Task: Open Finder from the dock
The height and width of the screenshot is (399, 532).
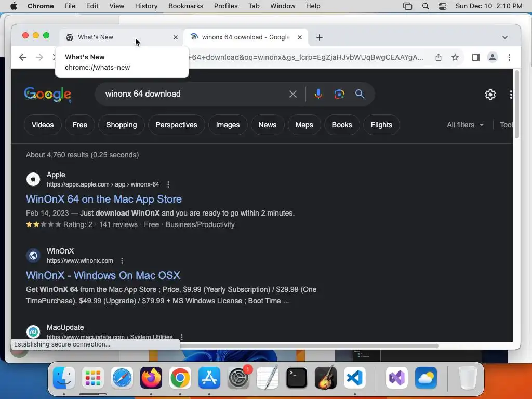Action: pos(64,378)
